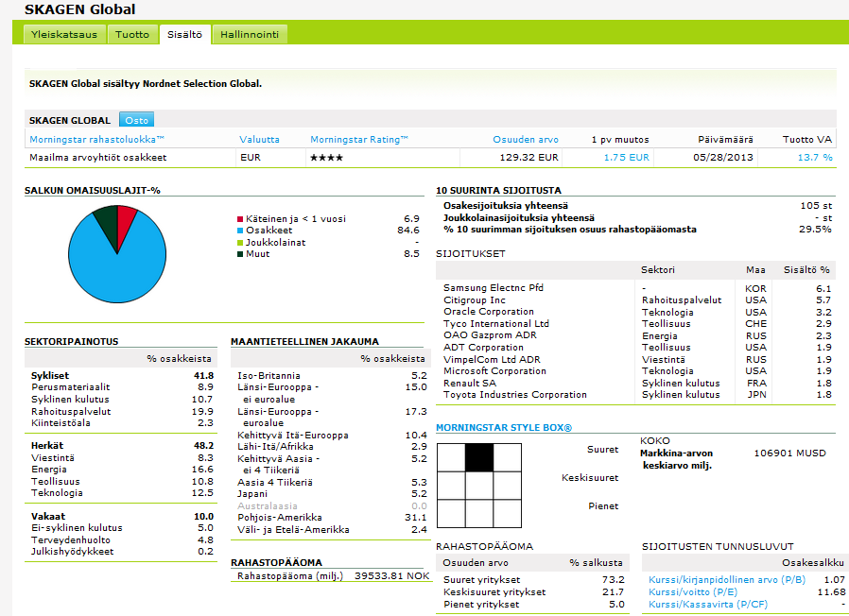Viewport: 849px width, 616px height.
Task: Click the Terveydenhuolto sector row
Action: click(122, 540)
